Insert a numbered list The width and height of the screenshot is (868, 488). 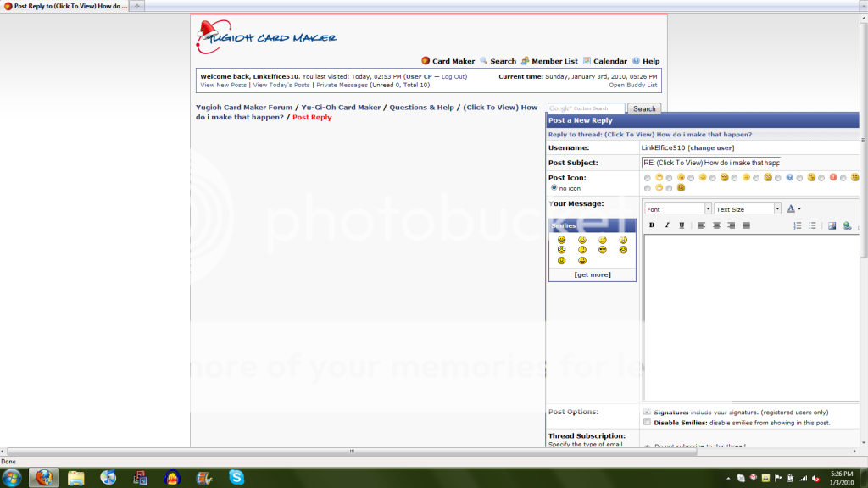click(797, 225)
